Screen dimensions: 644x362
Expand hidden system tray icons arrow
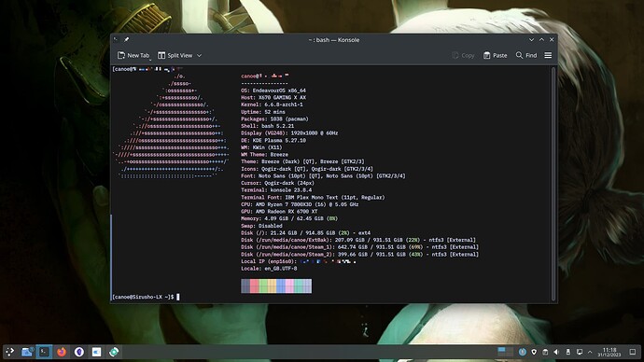590,352
